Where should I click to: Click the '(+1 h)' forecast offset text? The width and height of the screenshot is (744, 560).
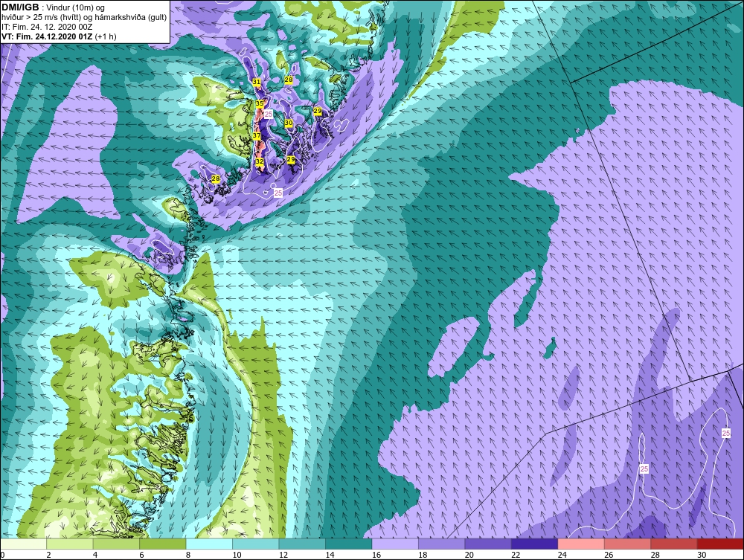(106, 36)
